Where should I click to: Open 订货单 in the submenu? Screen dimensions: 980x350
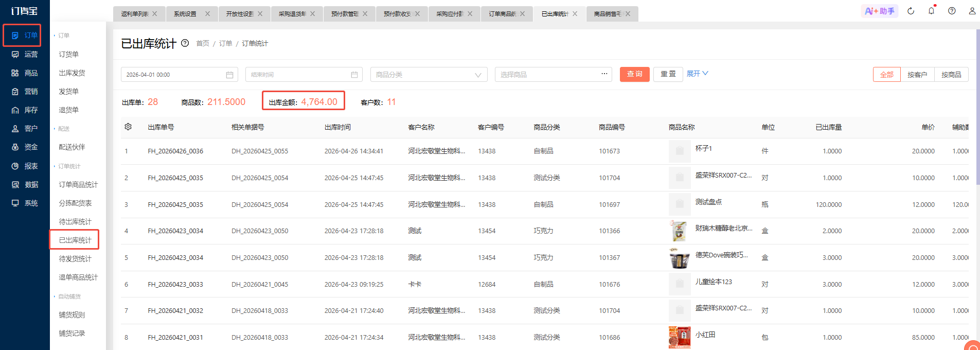point(68,54)
